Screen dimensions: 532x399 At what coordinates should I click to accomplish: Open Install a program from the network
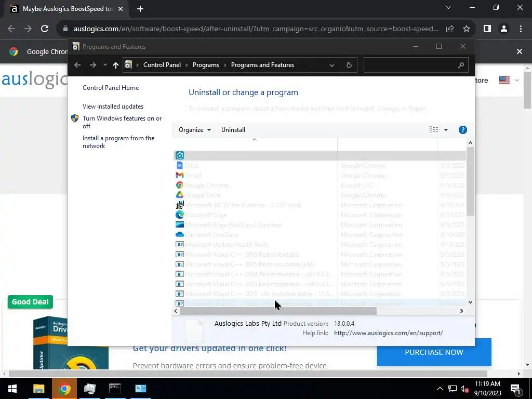pyautogui.click(x=118, y=142)
